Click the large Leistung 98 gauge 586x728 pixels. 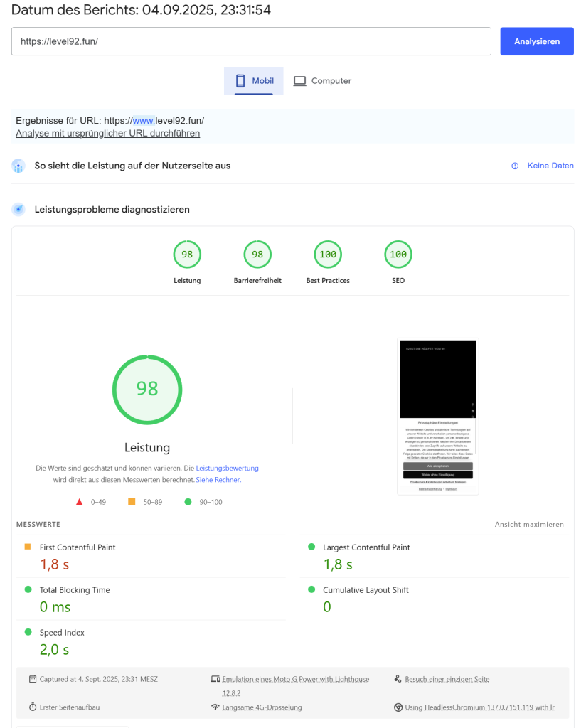point(147,390)
